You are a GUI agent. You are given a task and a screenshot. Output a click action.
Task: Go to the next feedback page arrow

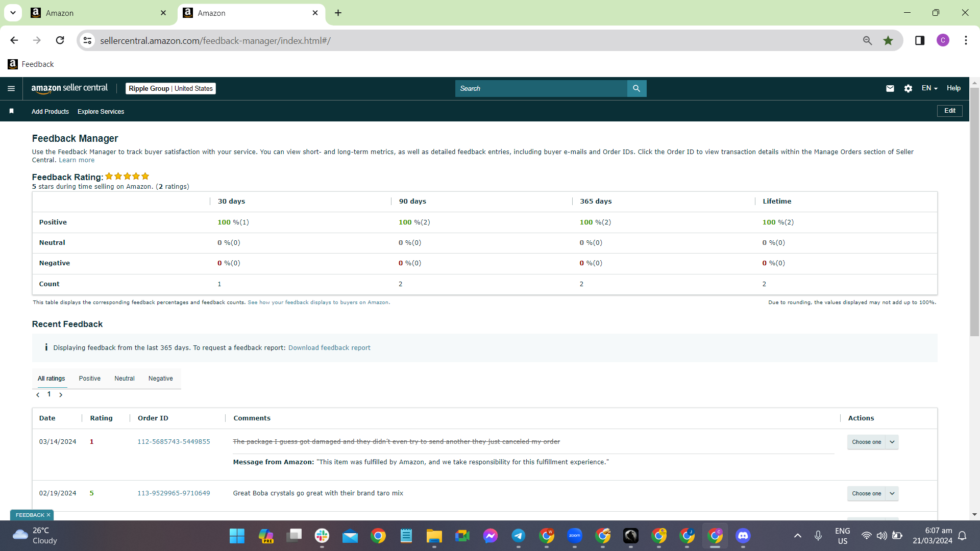[x=61, y=395]
